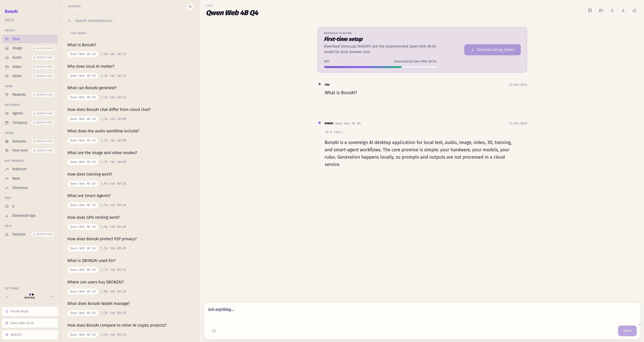Switch to the next theme with the right chevron

coord(53,297)
